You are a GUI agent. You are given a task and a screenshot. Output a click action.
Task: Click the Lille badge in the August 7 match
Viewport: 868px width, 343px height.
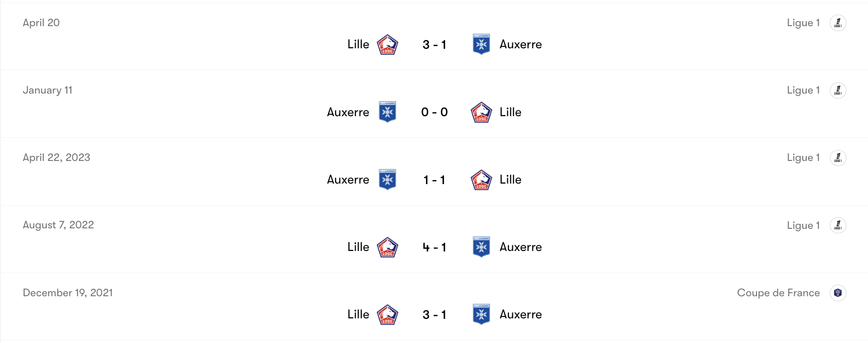[386, 247]
